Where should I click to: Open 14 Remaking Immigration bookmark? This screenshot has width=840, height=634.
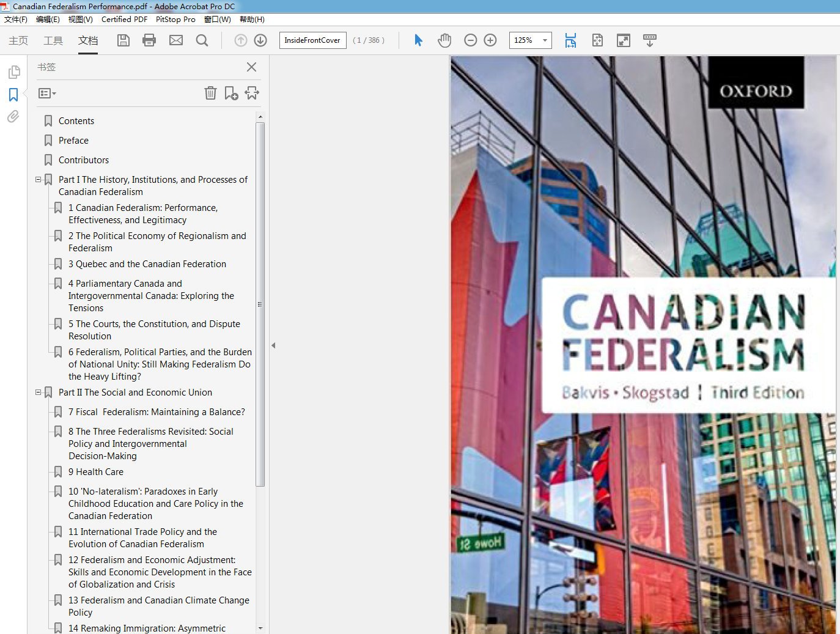point(147,628)
